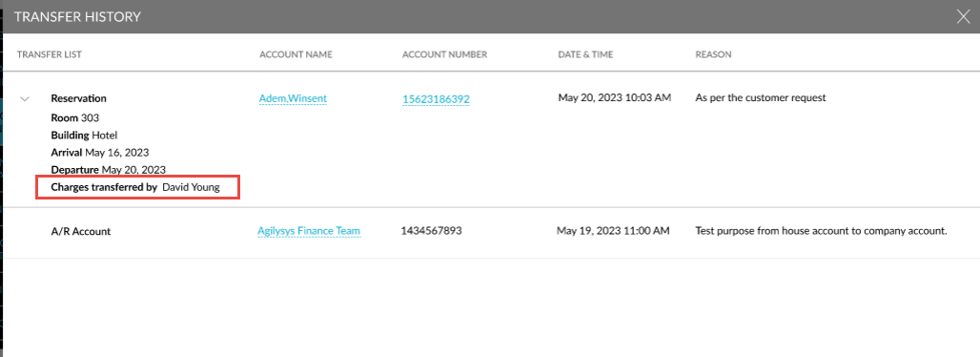The width and height of the screenshot is (980, 357).
Task: Select the Departure May 20, 2023 line
Action: point(108,170)
